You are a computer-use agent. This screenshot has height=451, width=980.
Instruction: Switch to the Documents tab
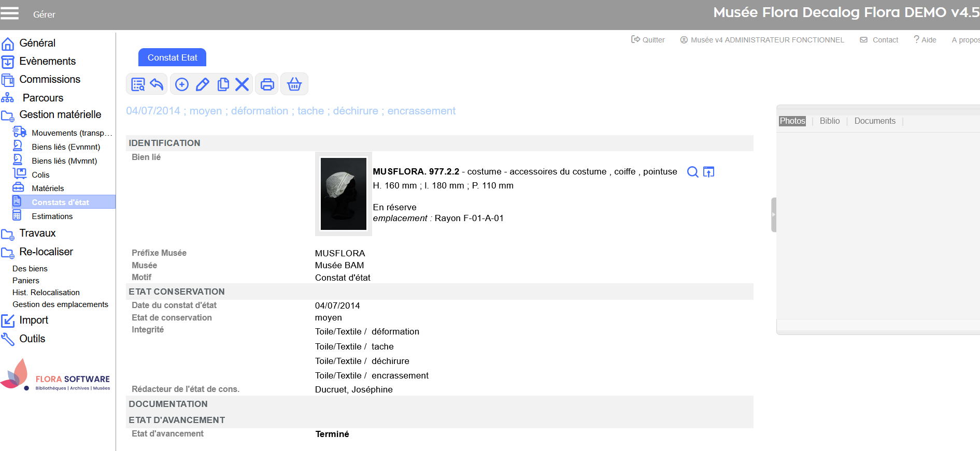click(x=874, y=121)
